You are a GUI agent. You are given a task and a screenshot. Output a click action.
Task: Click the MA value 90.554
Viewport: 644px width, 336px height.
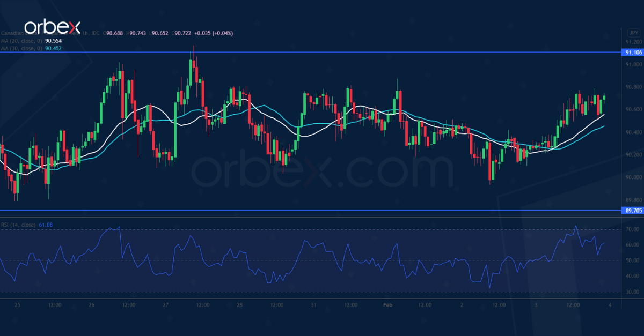54,40
